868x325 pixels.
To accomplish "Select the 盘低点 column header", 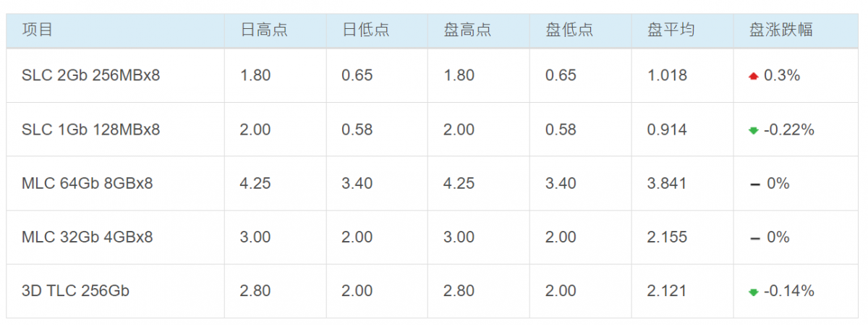I will 569,30.
